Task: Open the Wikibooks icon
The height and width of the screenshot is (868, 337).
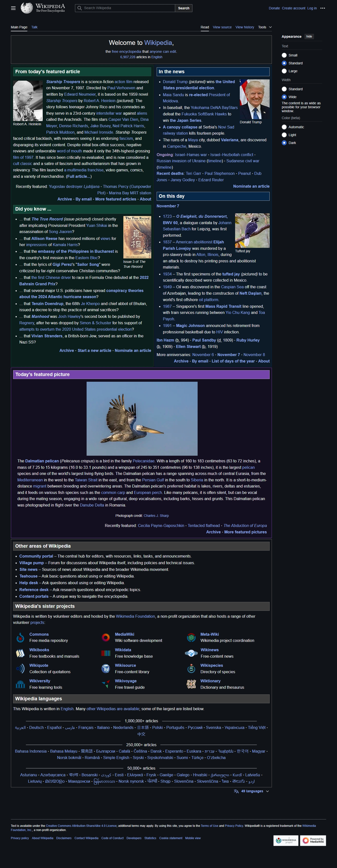Action: (x=20, y=653)
